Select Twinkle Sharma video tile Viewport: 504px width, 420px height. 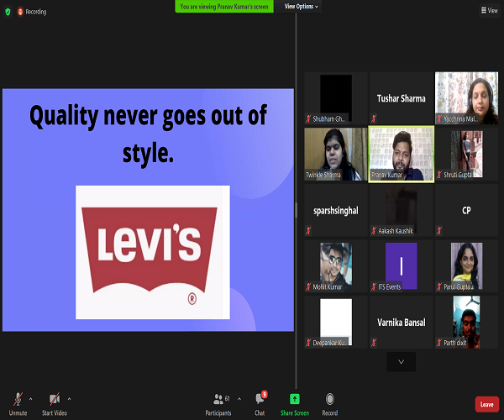coord(336,154)
